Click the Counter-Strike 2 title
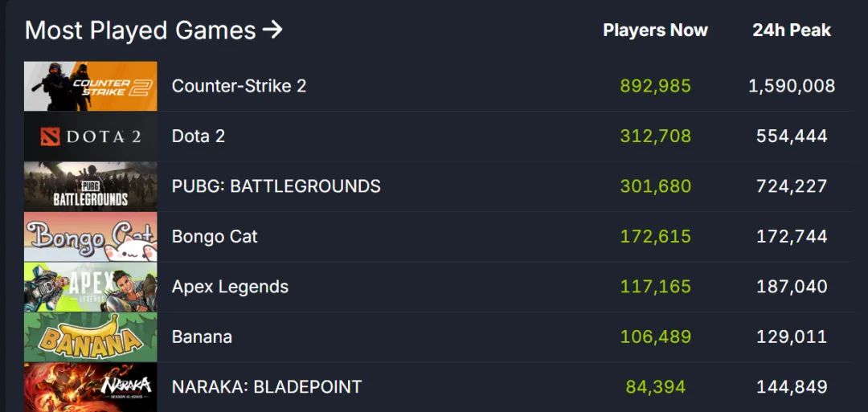 pyautogui.click(x=239, y=86)
